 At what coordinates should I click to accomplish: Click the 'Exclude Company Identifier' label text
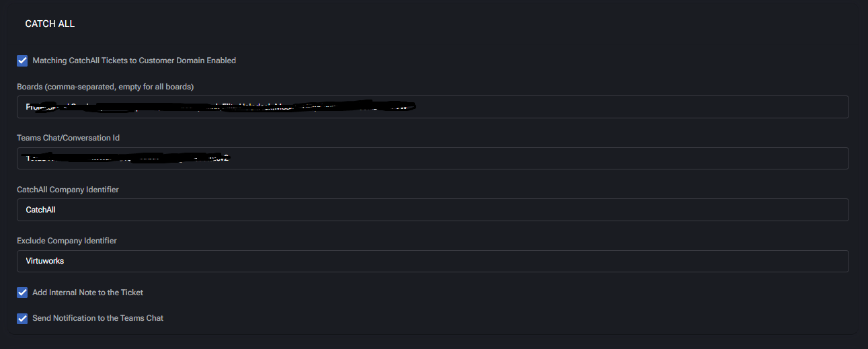click(x=67, y=241)
